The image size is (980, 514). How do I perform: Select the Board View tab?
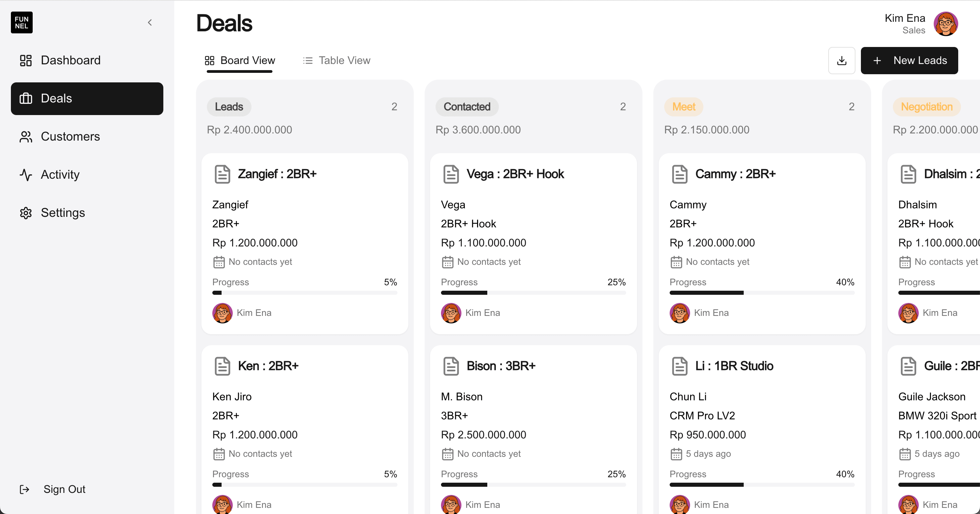click(x=240, y=61)
